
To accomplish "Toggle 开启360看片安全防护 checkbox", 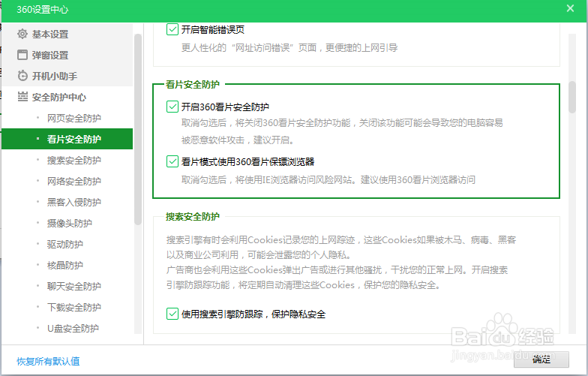I will (x=172, y=107).
